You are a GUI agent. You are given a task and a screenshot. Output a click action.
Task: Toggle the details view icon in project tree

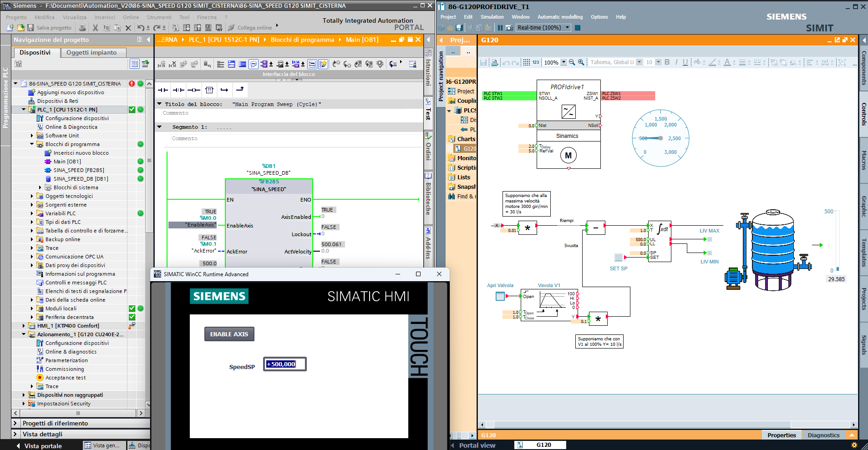(135, 64)
